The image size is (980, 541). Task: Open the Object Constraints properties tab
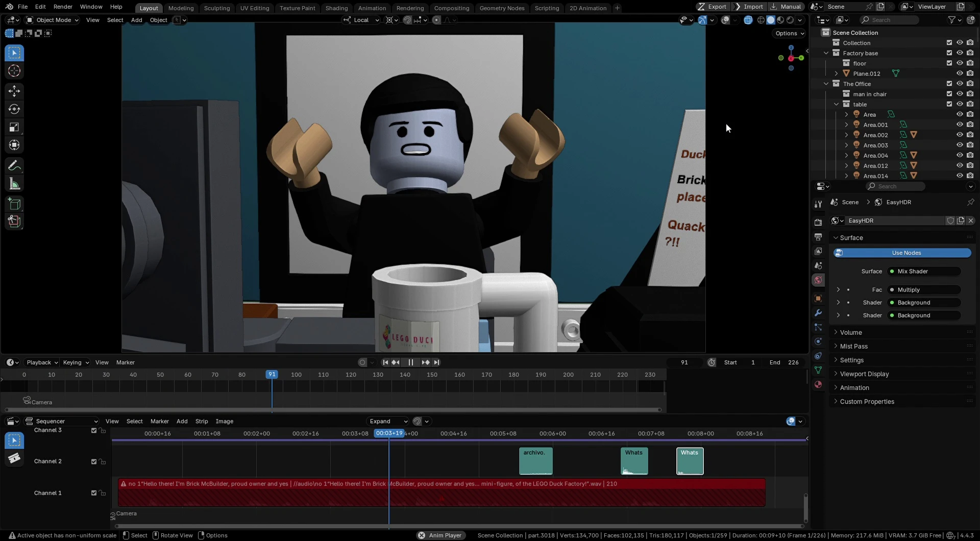[x=818, y=356]
